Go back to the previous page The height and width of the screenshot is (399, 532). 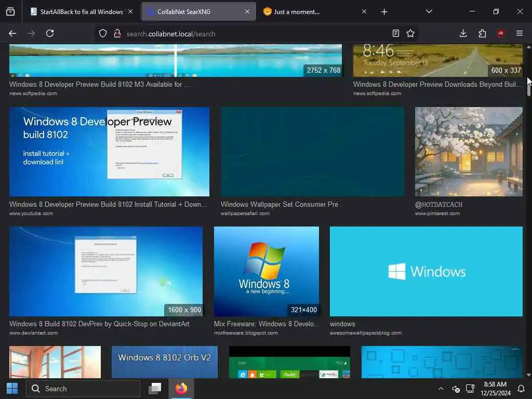pyautogui.click(x=12, y=33)
